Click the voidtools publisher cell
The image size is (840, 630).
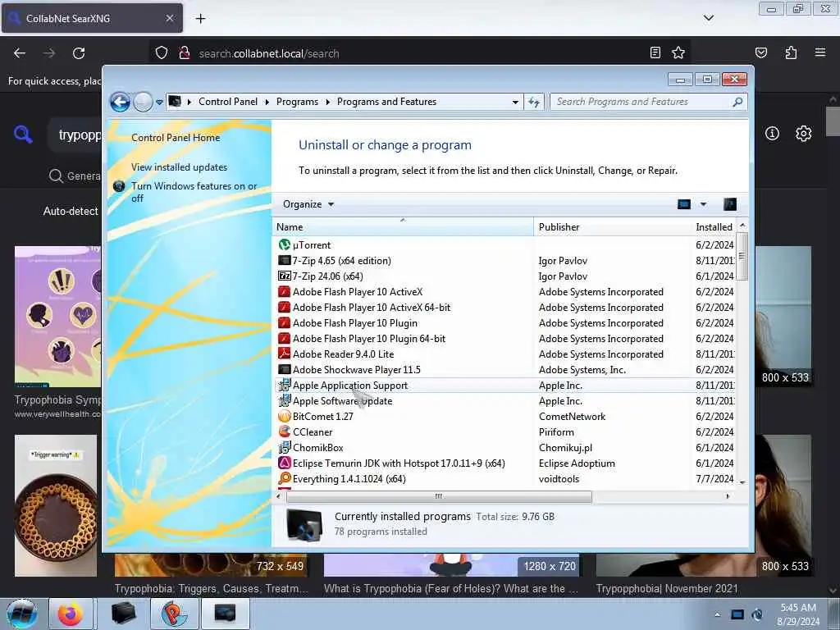click(559, 478)
